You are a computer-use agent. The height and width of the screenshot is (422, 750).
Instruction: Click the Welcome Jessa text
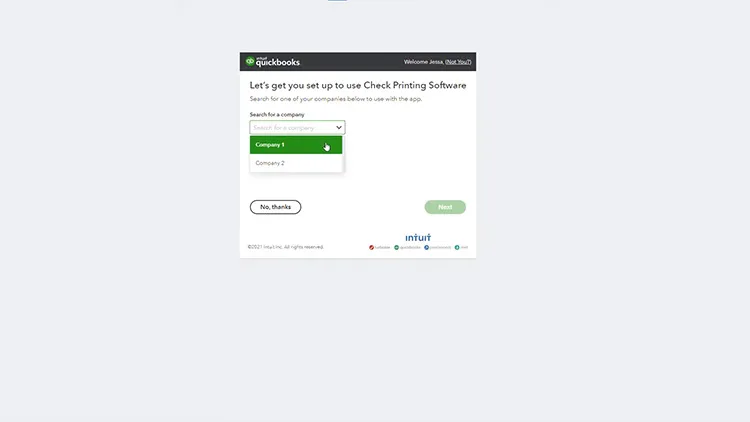point(424,62)
